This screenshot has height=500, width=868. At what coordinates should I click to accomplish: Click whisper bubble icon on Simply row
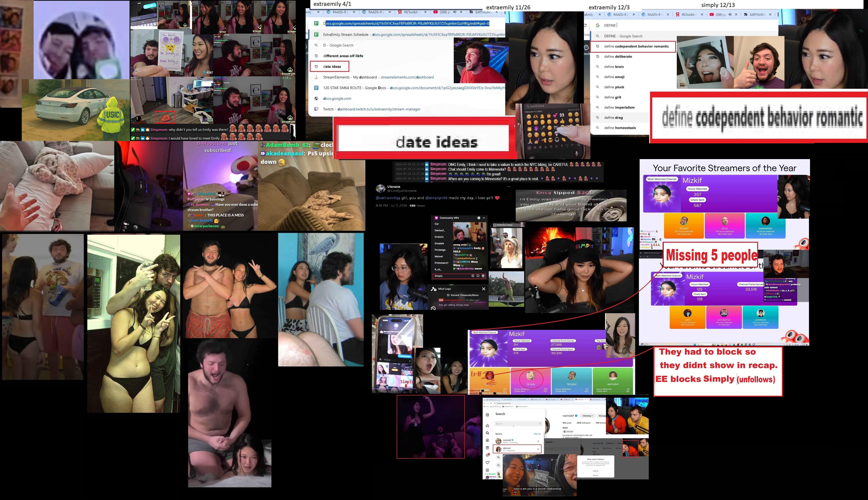(478, 276)
